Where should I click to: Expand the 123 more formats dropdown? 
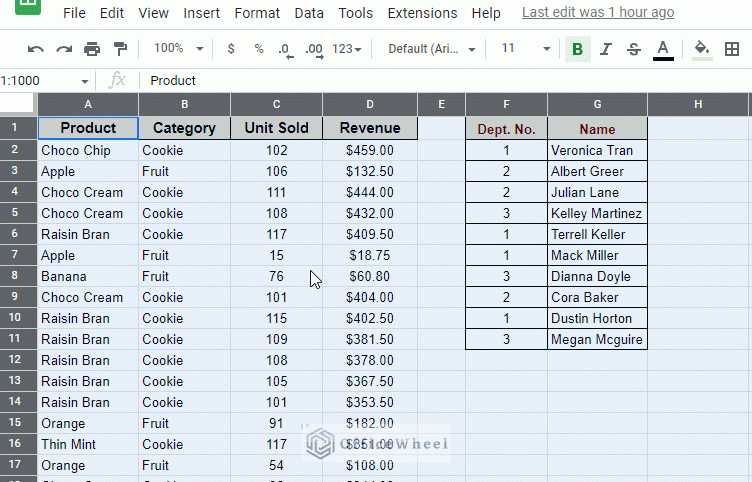(346, 49)
